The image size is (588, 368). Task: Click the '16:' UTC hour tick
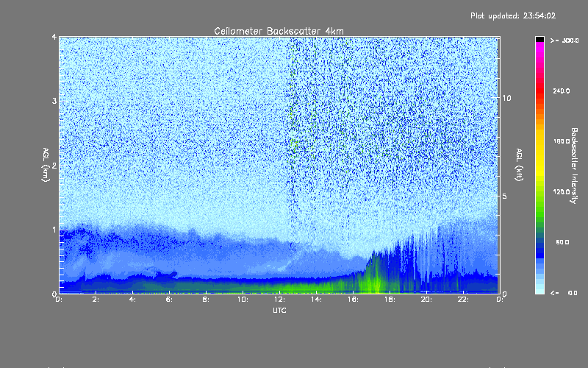coord(354,300)
